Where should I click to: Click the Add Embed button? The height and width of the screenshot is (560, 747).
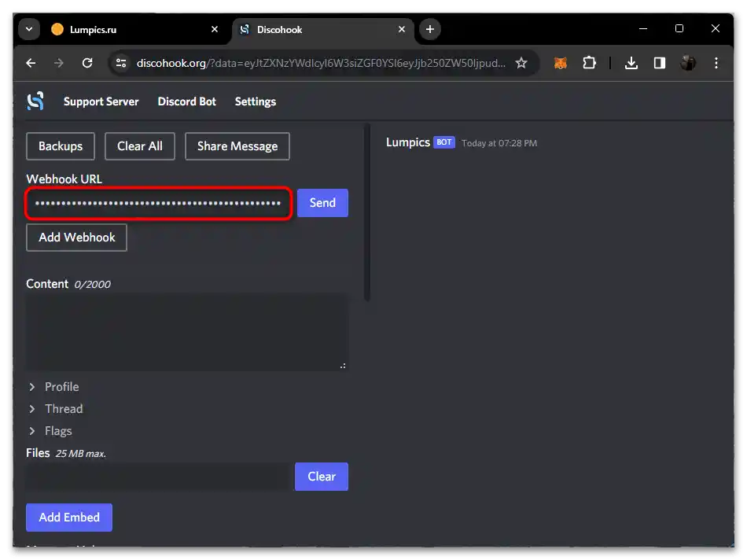pos(68,517)
